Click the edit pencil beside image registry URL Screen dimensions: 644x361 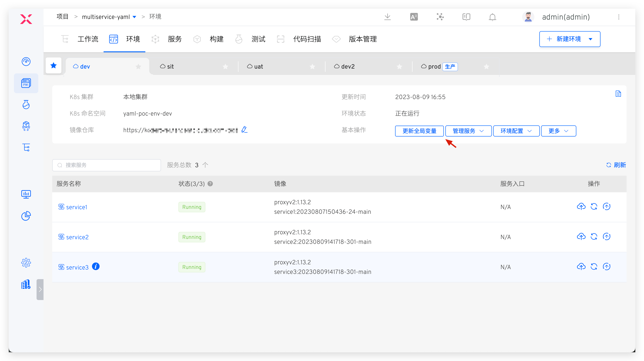tap(244, 130)
